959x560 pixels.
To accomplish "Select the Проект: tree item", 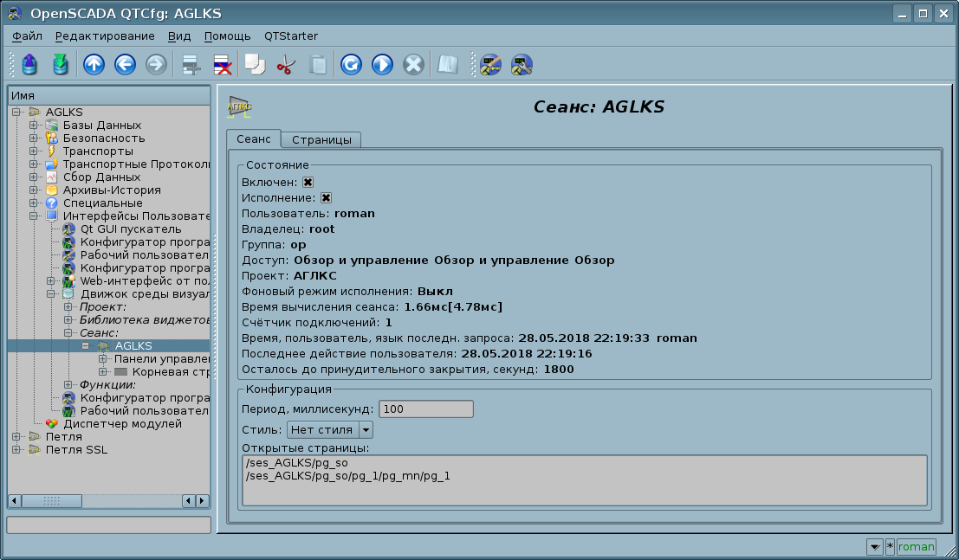I will [103, 307].
